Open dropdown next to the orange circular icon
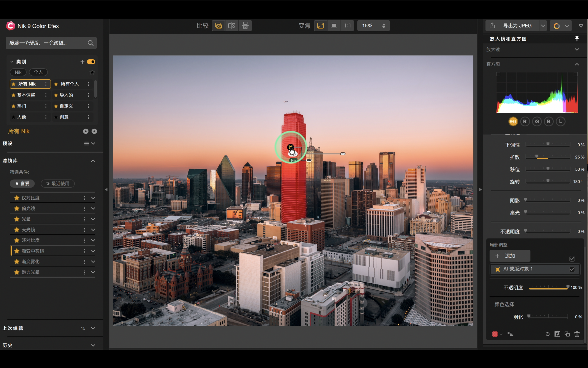 pos(567,26)
